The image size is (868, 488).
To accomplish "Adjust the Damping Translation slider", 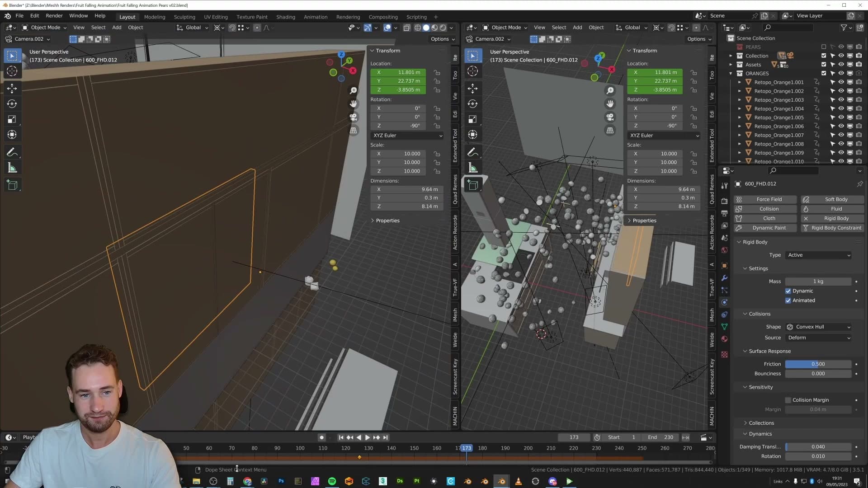I will 818,447.
